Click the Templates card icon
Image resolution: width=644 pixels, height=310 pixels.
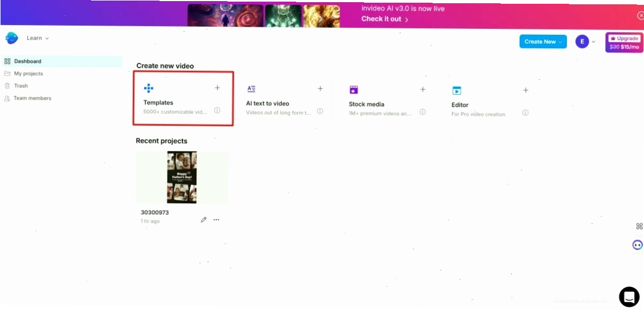(148, 88)
